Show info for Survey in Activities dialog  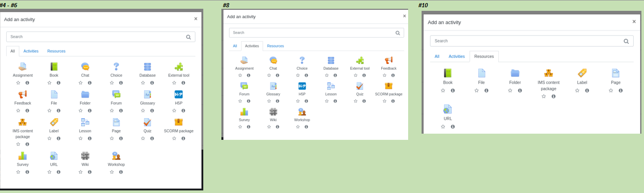coord(248,127)
